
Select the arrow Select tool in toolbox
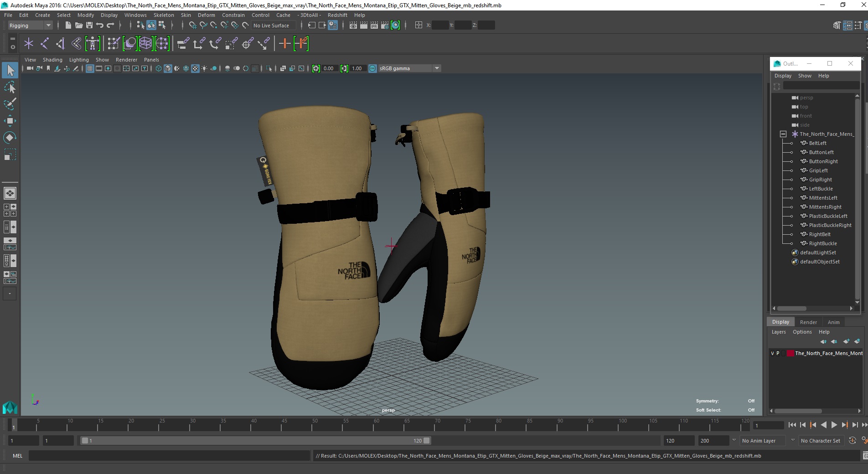pos(10,70)
